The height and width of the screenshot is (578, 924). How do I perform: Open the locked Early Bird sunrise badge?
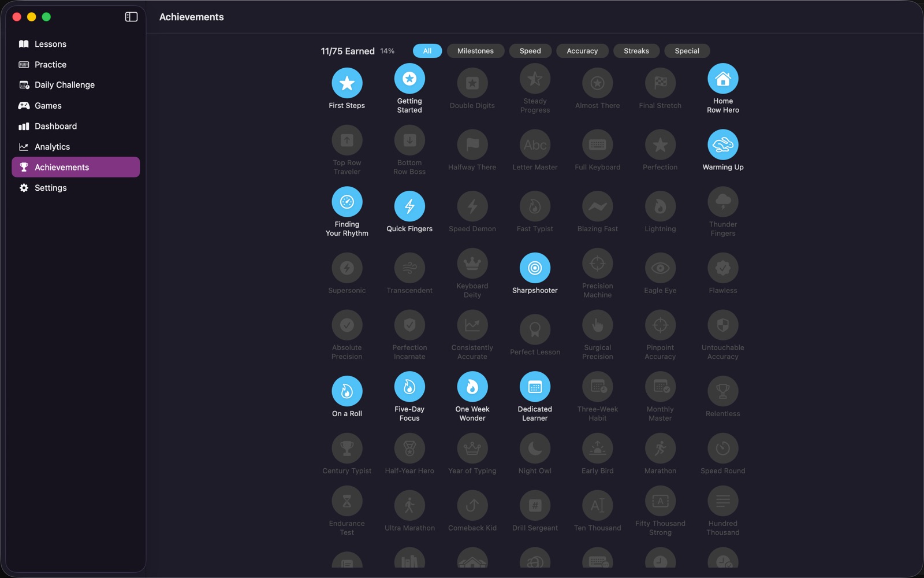click(597, 449)
